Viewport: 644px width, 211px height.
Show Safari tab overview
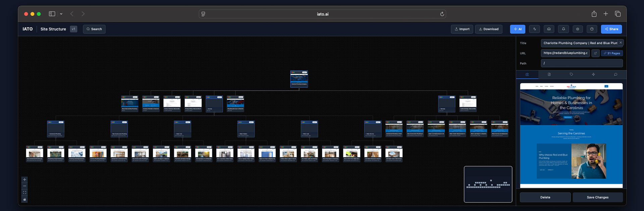(618, 14)
